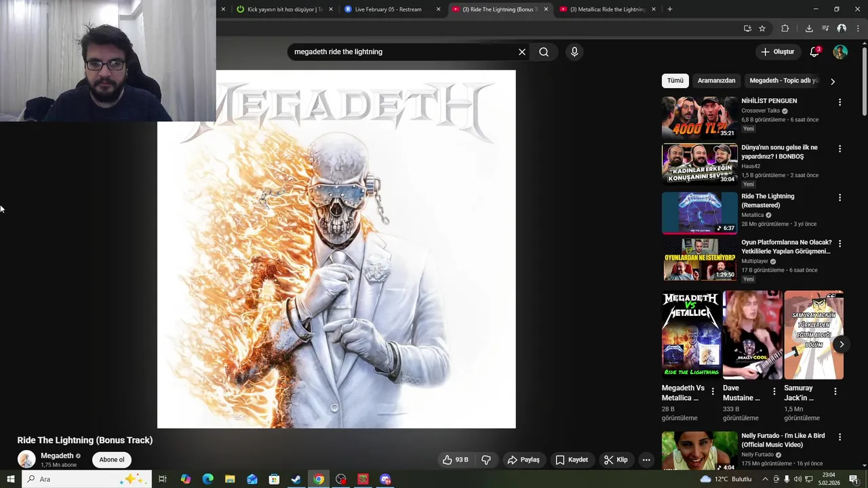Open Microsoft Store from taskbar
868x488 pixels.
[274, 479]
